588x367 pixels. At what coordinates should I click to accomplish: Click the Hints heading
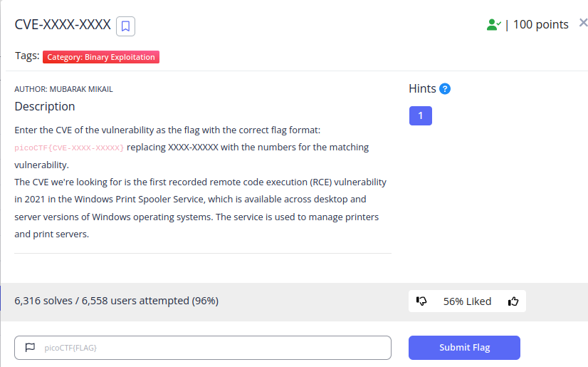click(422, 88)
